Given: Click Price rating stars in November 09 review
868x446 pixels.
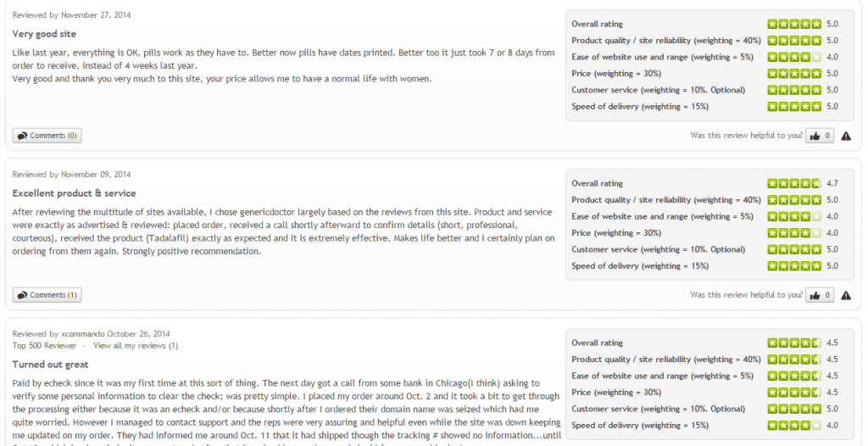Looking at the screenshot, I should (793, 232).
